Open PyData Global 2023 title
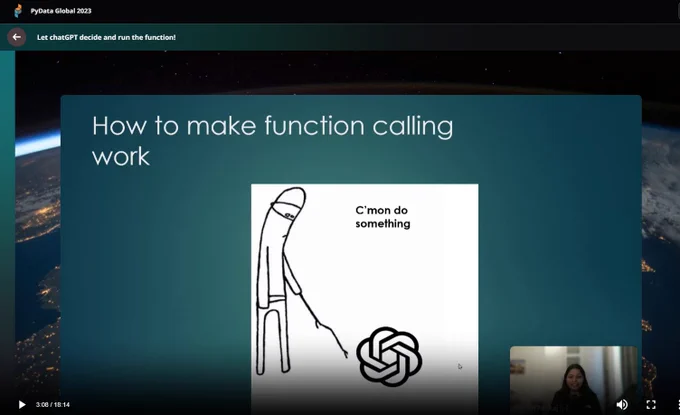Viewport: 680px width, 415px height. pos(61,11)
